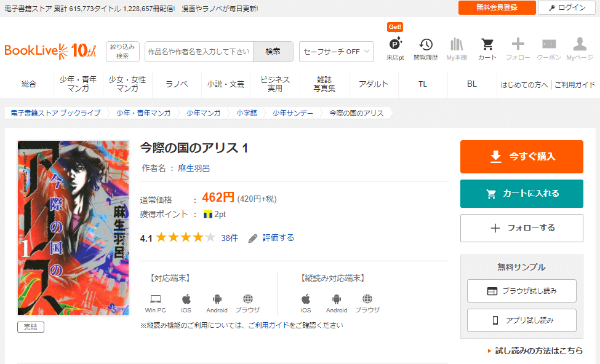Click the フォロー plus icon in header
Viewport: 600px width, 364px height.
518,45
